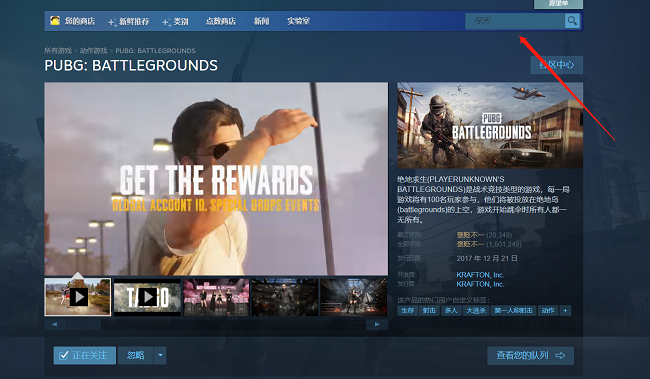Open 实验室 tab

click(298, 21)
